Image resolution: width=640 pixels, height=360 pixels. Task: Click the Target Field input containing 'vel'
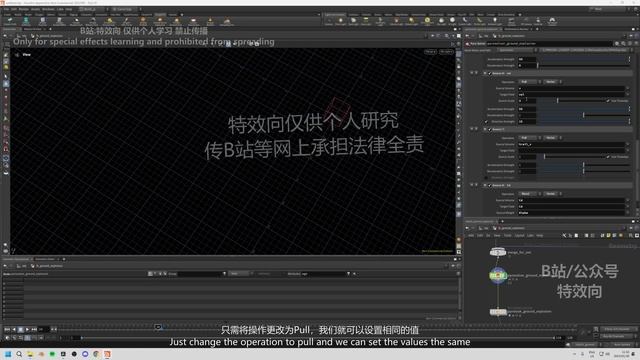(x=571, y=94)
